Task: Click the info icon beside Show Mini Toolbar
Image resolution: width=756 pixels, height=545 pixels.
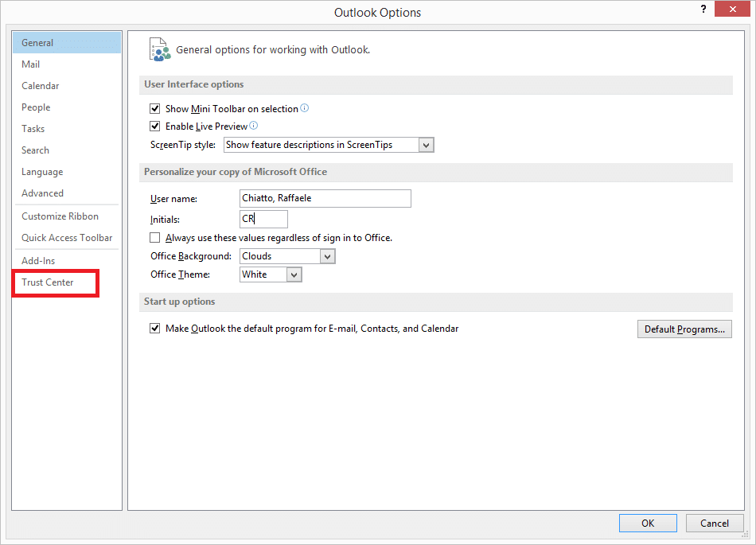Action: [x=304, y=108]
